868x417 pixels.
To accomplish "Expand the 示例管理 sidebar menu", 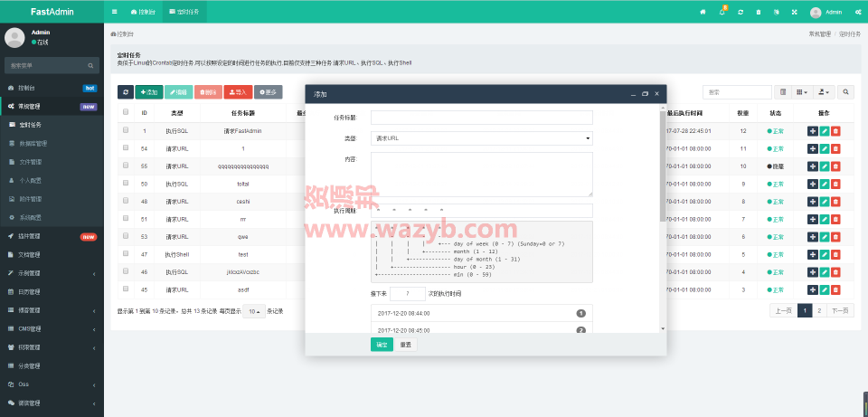I will pyautogui.click(x=52, y=273).
